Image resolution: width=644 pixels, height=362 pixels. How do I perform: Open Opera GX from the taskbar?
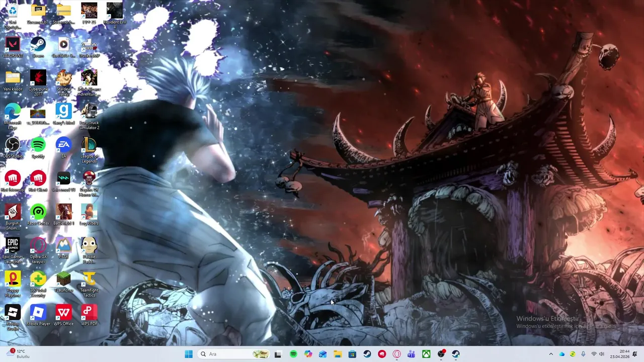[396, 354]
